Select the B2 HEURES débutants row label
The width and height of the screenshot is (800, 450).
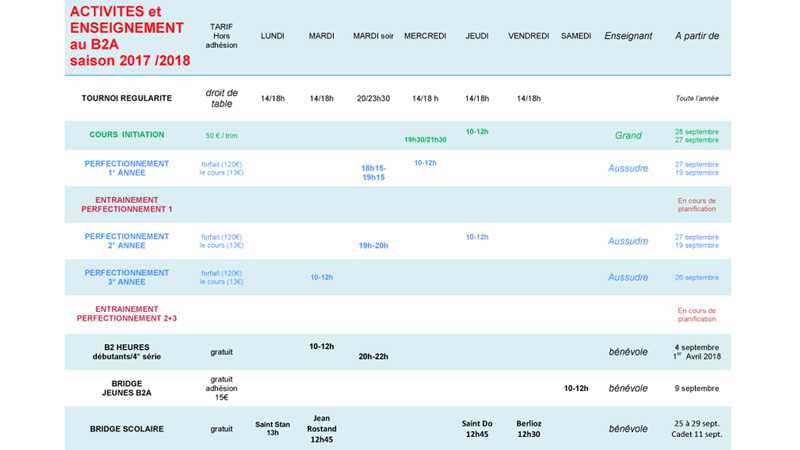pos(127,351)
